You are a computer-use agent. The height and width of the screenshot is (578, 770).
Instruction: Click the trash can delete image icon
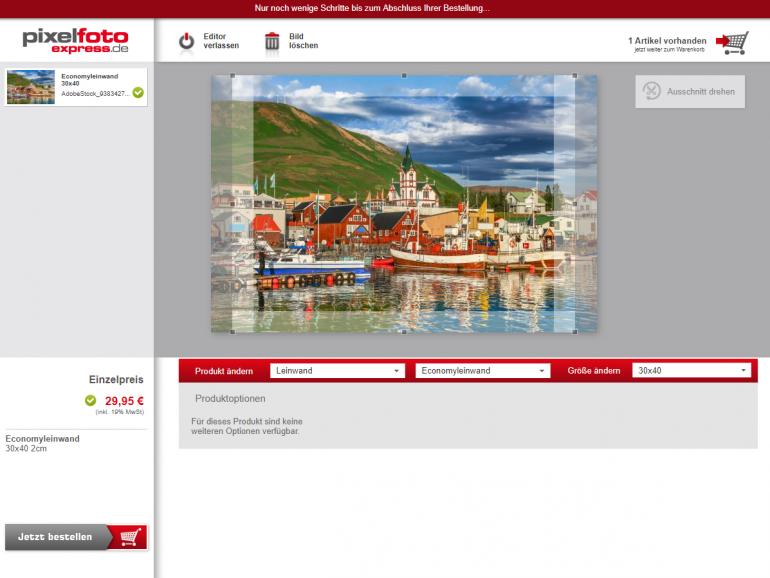tap(272, 42)
